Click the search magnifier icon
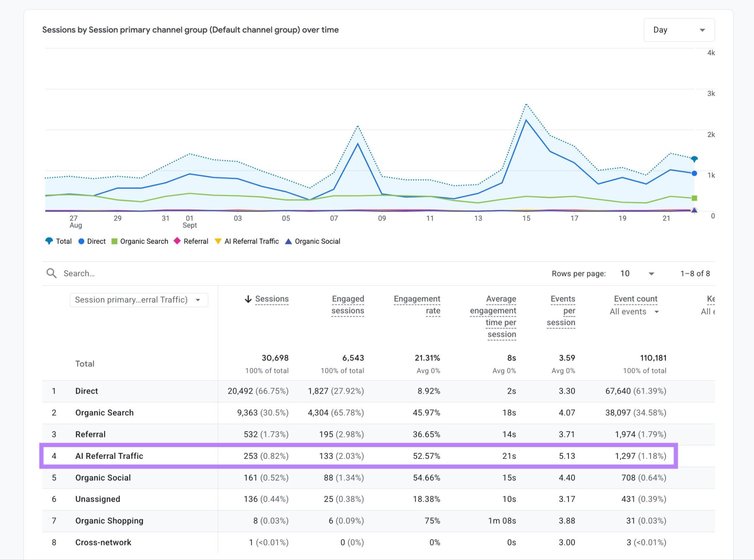 tap(52, 273)
